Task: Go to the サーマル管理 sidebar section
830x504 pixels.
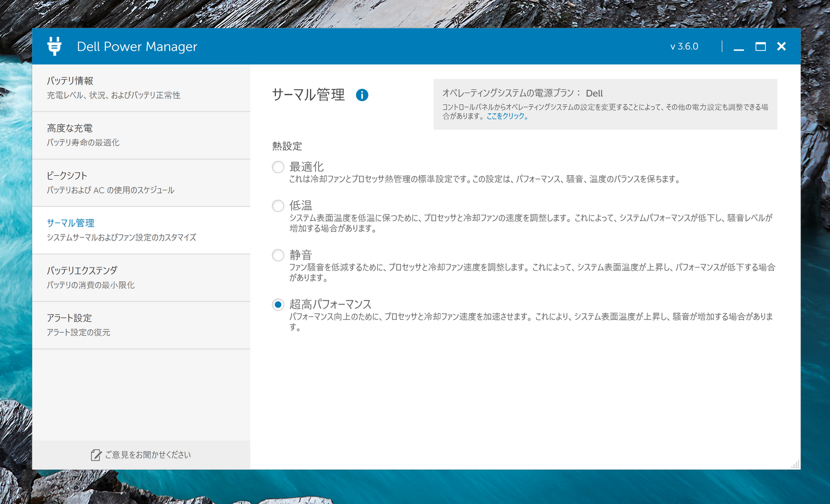Action: tap(141, 230)
